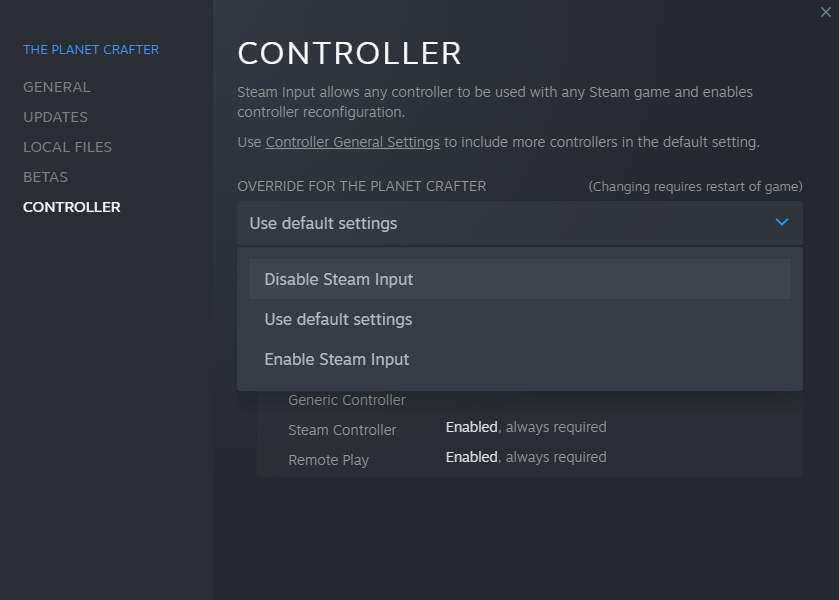This screenshot has width=839, height=600.
Task: Click the blue dropdown chevron arrow
Action: click(x=782, y=222)
